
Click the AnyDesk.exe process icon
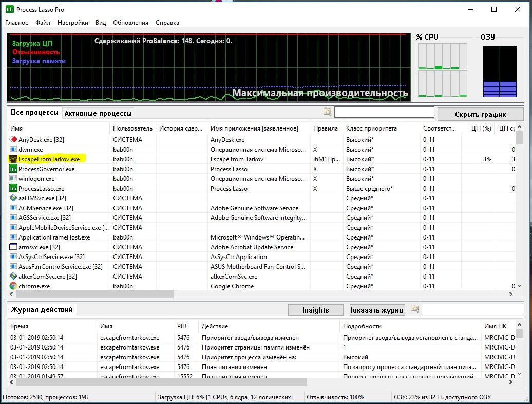point(13,139)
